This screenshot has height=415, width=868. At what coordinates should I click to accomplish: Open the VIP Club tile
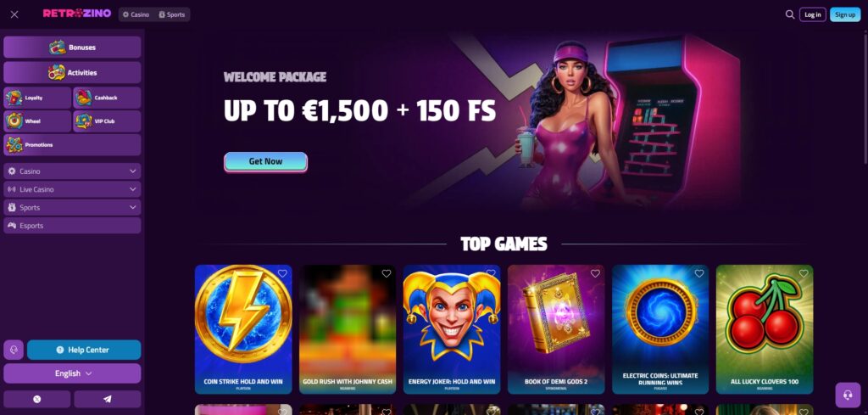107,121
